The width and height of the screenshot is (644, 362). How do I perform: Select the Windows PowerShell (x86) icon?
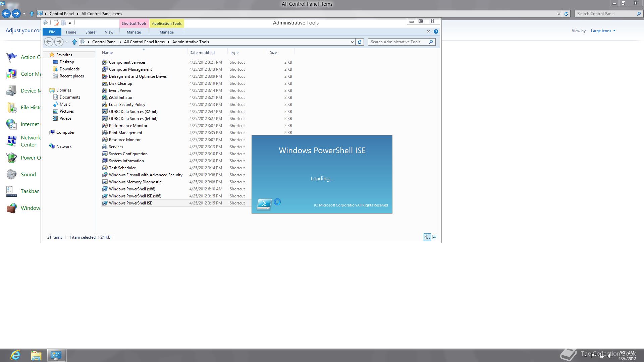coord(105,189)
